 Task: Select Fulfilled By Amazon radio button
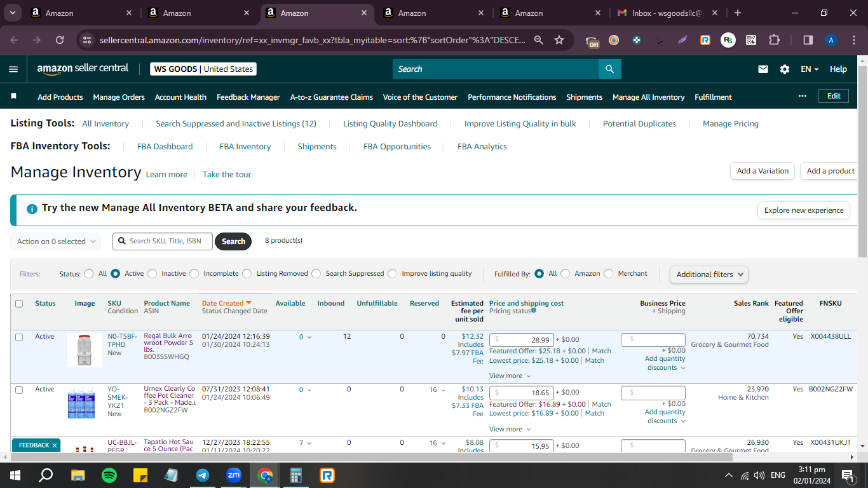pyautogui.click(x=565, y=274)
